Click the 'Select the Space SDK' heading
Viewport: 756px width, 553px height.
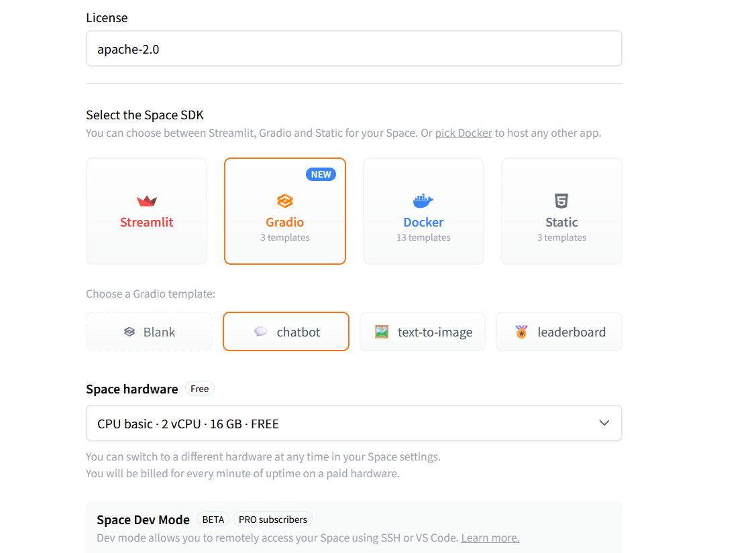coord(145,115)
